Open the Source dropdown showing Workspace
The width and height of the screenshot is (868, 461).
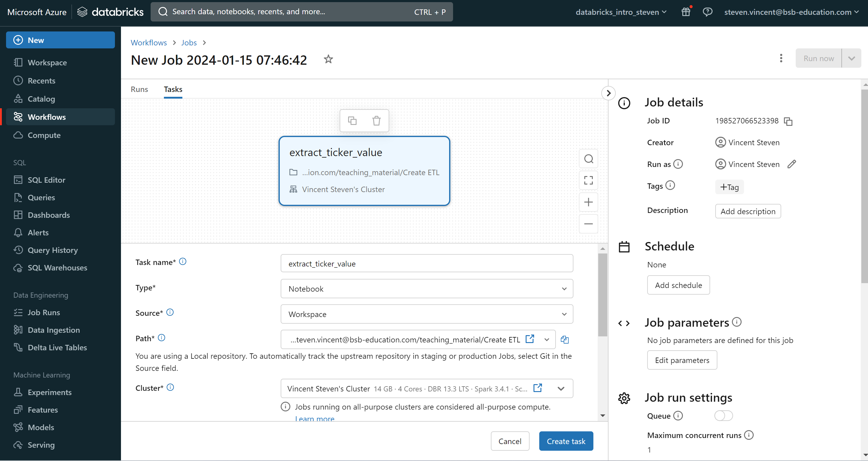[426, 314]
